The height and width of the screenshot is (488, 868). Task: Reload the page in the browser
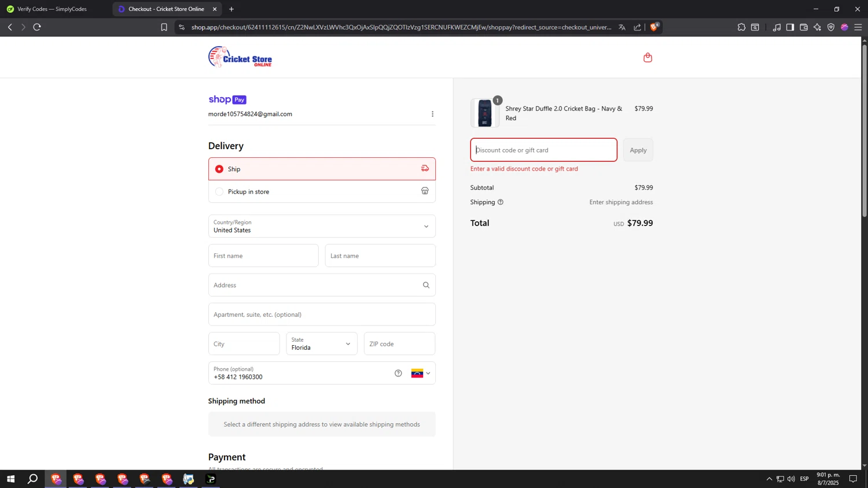[x=37, y=27]
